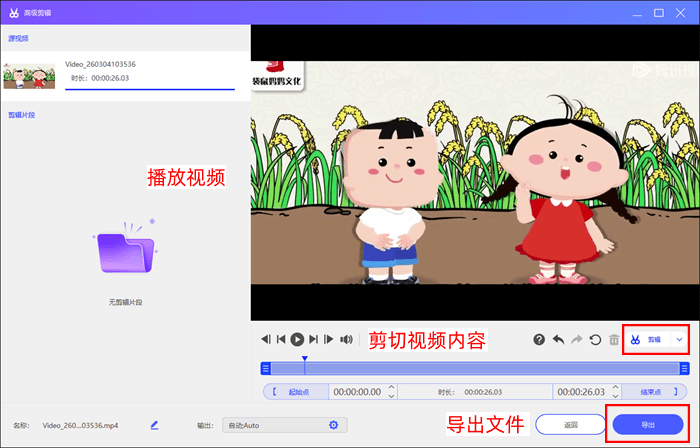This screenshot has height=448, width=700.
Task: Click the app scissors logo in title bar
Action: pyautogui.click(x=14, y=13)
